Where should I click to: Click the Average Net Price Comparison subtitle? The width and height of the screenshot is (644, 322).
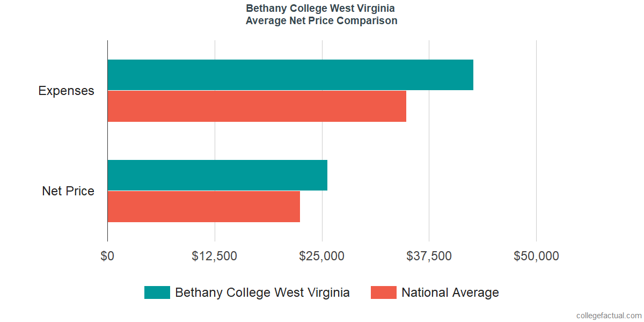(x=321, y=21)
